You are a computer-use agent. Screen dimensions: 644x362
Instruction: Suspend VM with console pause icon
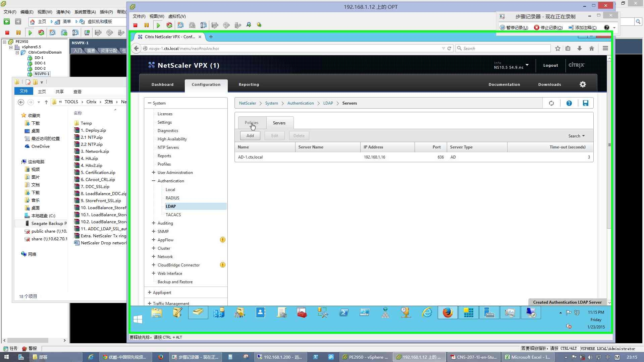tap(147, 25)
